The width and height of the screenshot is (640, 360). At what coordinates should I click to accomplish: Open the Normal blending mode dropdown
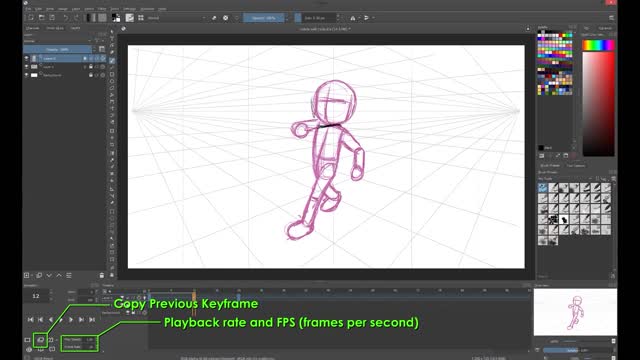pos(176,18)
